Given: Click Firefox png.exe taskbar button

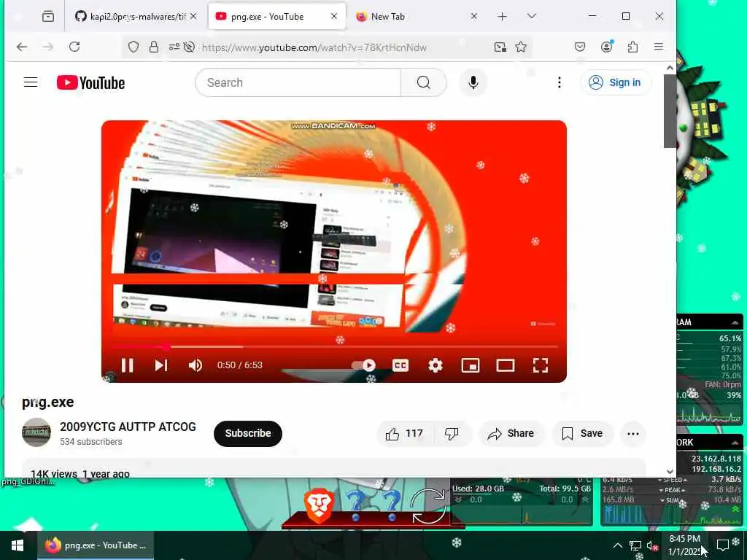Looking at the screenshot, I should 96,545.
